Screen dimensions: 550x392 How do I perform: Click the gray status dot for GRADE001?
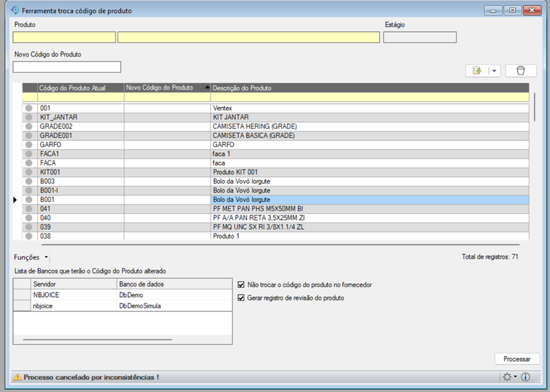click(29, 135)
